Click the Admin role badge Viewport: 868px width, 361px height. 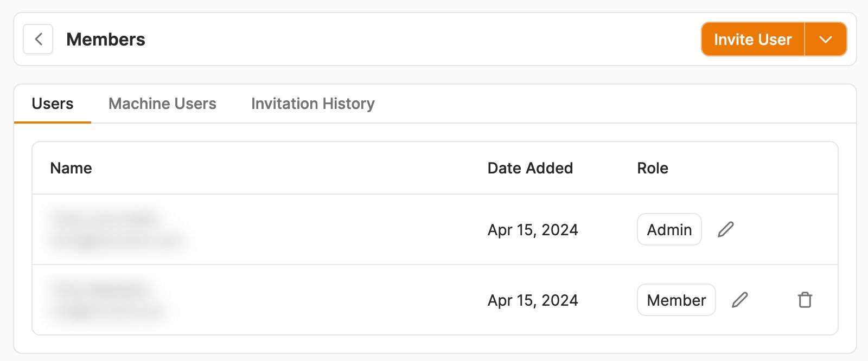tap(669, 229)
